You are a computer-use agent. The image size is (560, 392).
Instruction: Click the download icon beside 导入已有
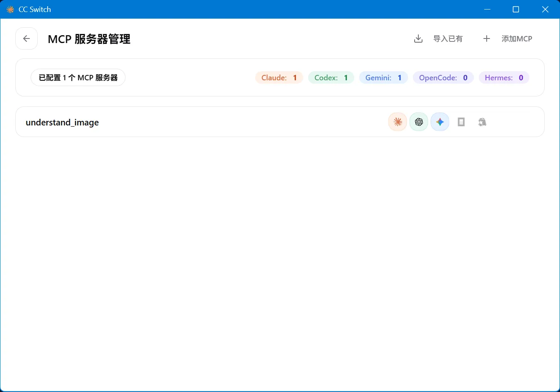(418, 38)
